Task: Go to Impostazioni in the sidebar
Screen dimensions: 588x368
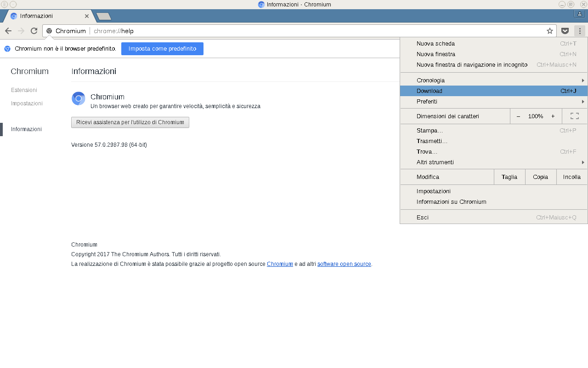Action: pos(27,103)
